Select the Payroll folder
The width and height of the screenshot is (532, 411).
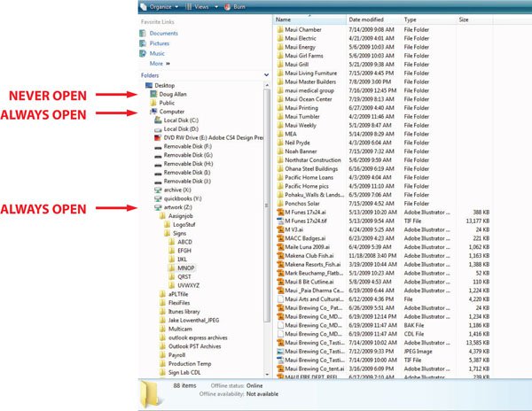[176, 355]
